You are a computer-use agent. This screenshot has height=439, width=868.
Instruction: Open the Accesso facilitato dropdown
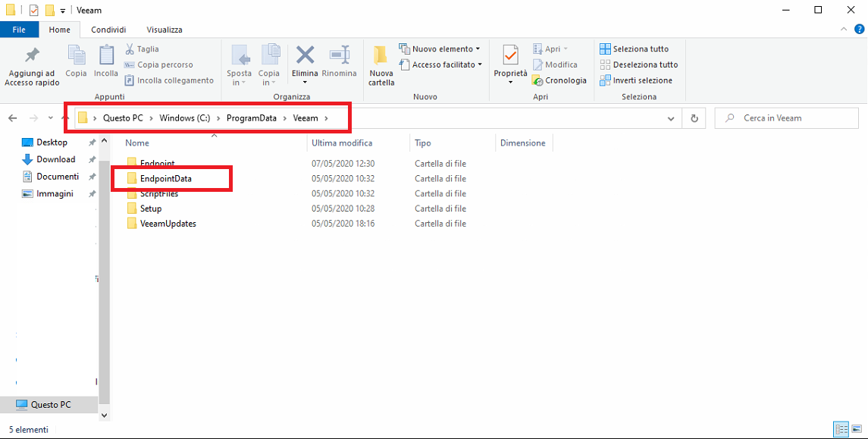click(440, 64)
